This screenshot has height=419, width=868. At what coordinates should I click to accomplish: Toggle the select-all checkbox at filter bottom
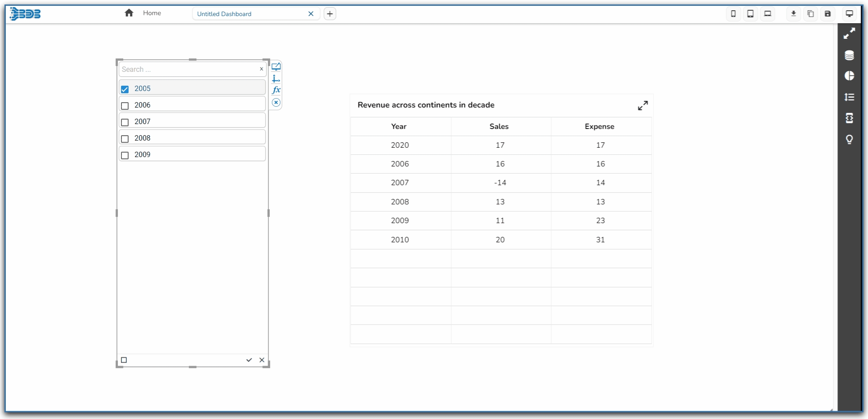click(x=124, y=360)
